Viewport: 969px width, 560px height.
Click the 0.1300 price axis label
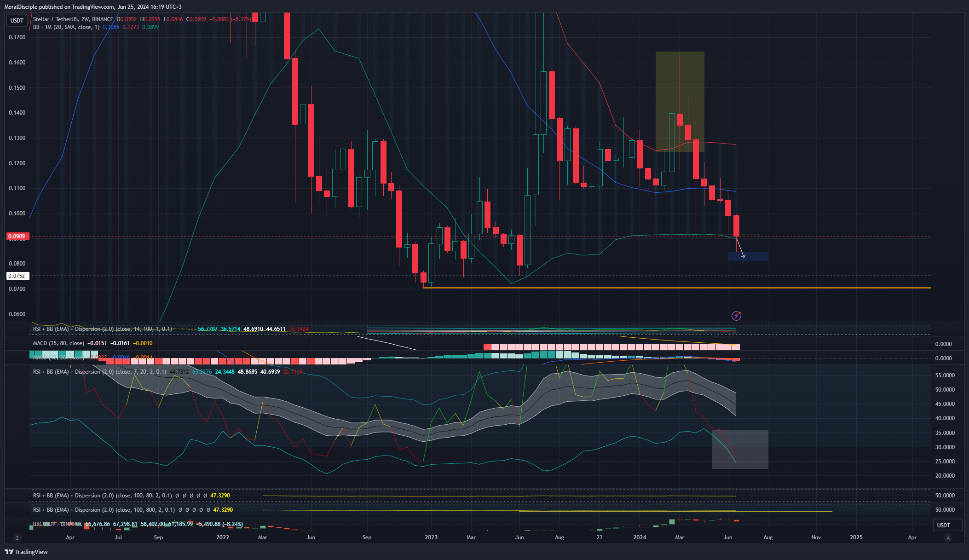coord(17,138)
